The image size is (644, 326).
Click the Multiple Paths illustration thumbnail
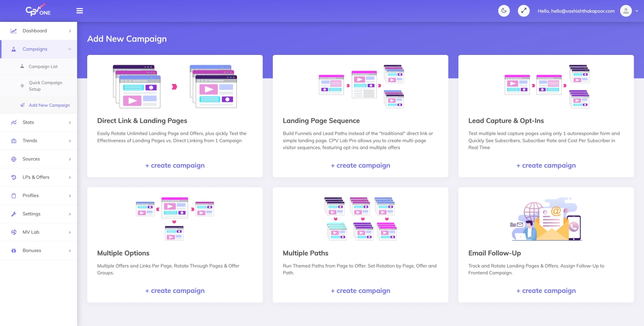click(360, 219)
